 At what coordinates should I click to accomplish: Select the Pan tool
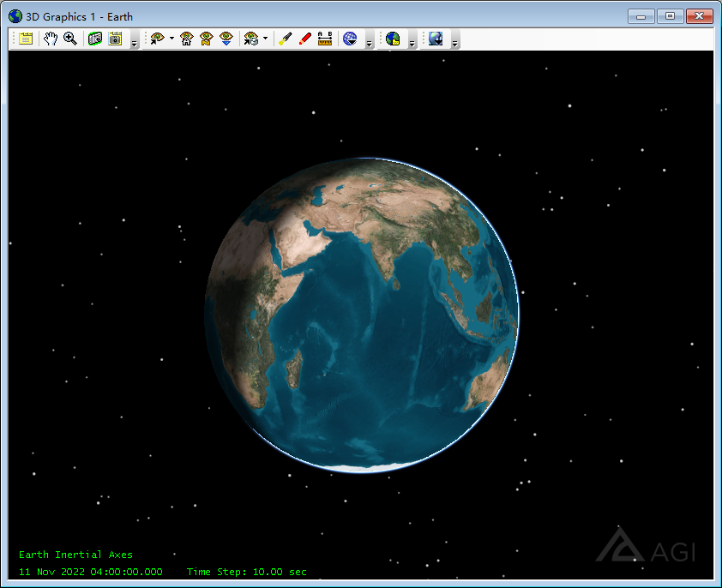click(49, 39)
